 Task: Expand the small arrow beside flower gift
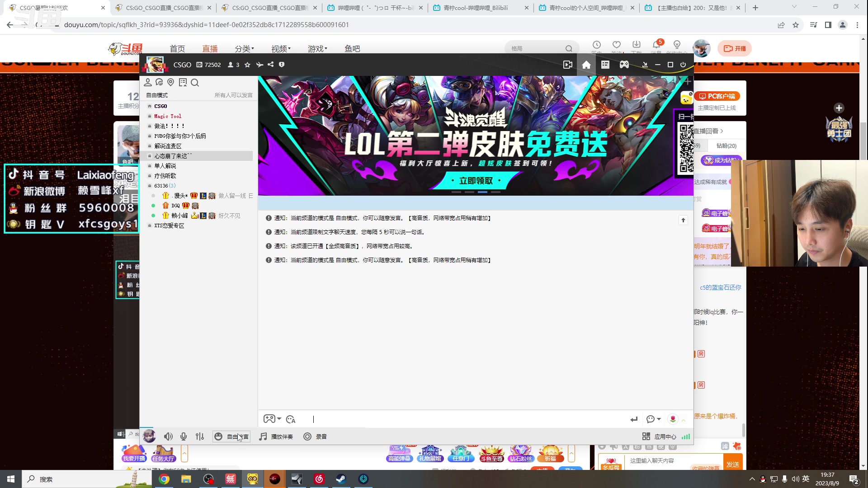coord(684,420)
